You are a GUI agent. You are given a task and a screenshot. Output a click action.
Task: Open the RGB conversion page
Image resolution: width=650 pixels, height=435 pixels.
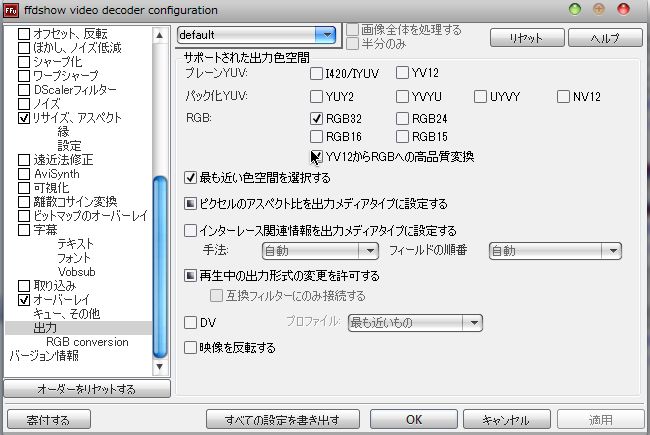tap(87, 342)
